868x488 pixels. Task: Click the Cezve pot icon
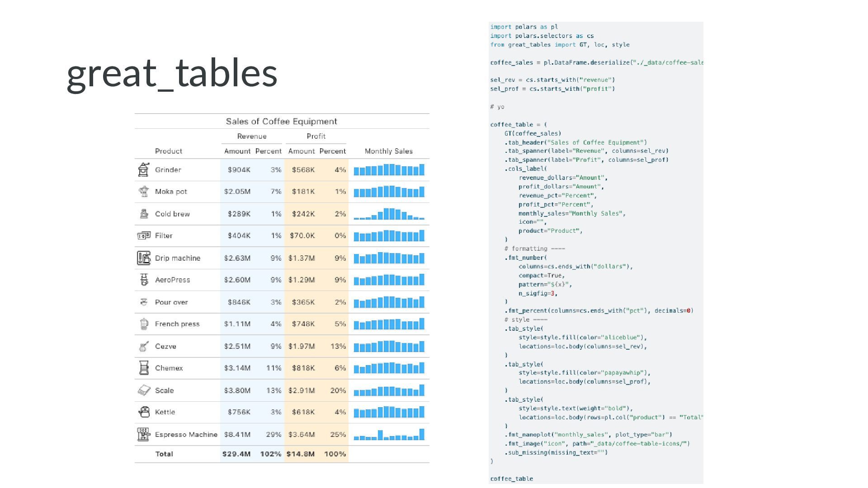[144, 346]
